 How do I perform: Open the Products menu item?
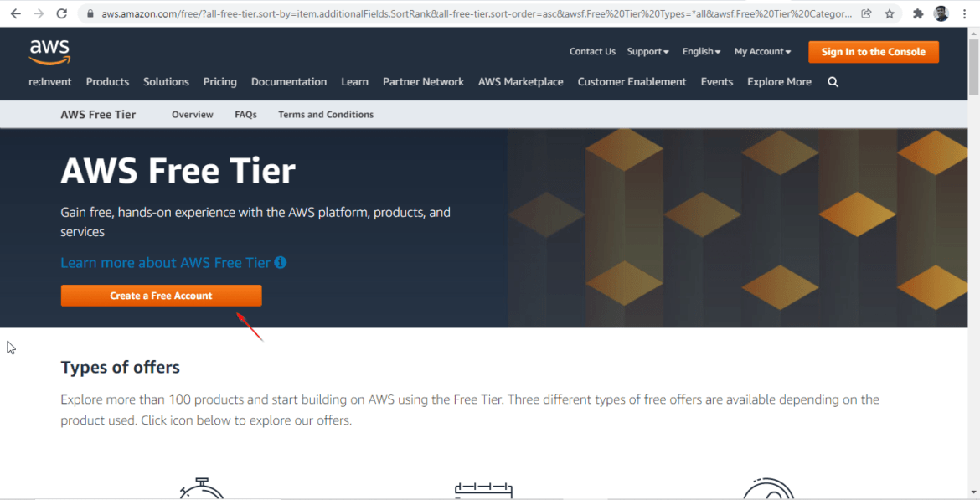(x=107, y=81)
